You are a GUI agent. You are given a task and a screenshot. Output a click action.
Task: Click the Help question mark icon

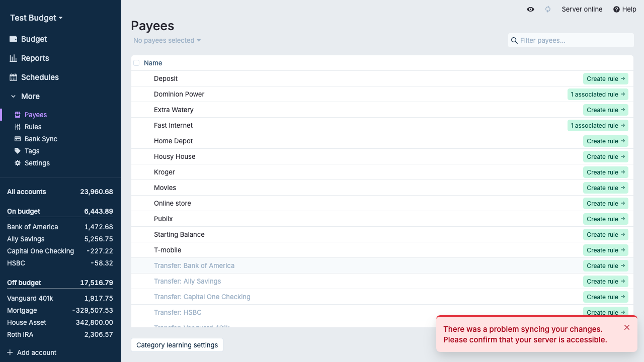tap(616, 9)
